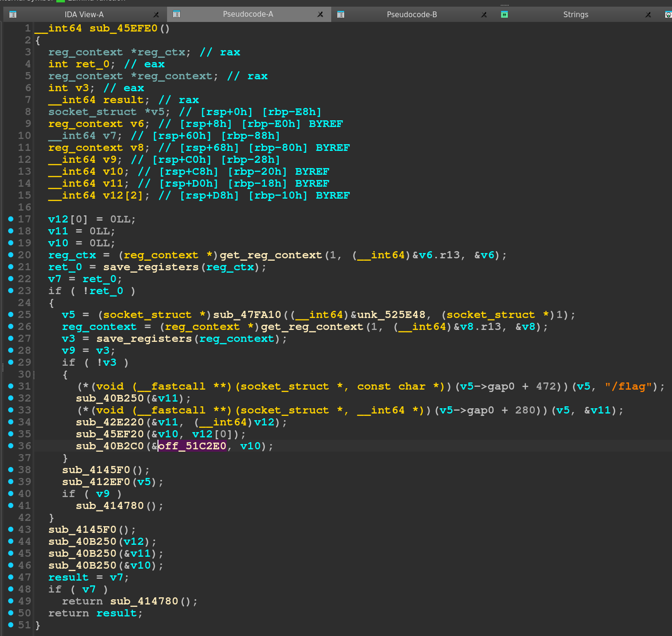This screenshot has height=636, width=672.
Task: Toggle breakpoint dot on line 25
Action: [x=10, y=314]
